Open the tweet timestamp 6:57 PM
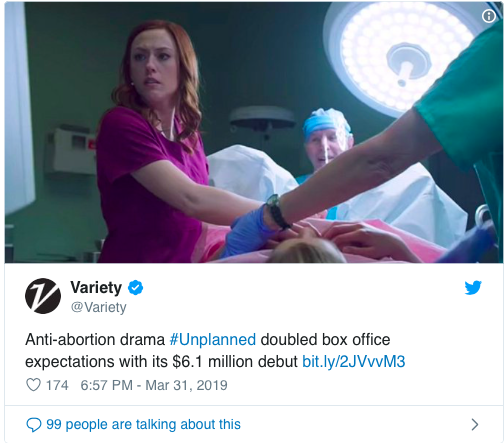 (106, 385)
